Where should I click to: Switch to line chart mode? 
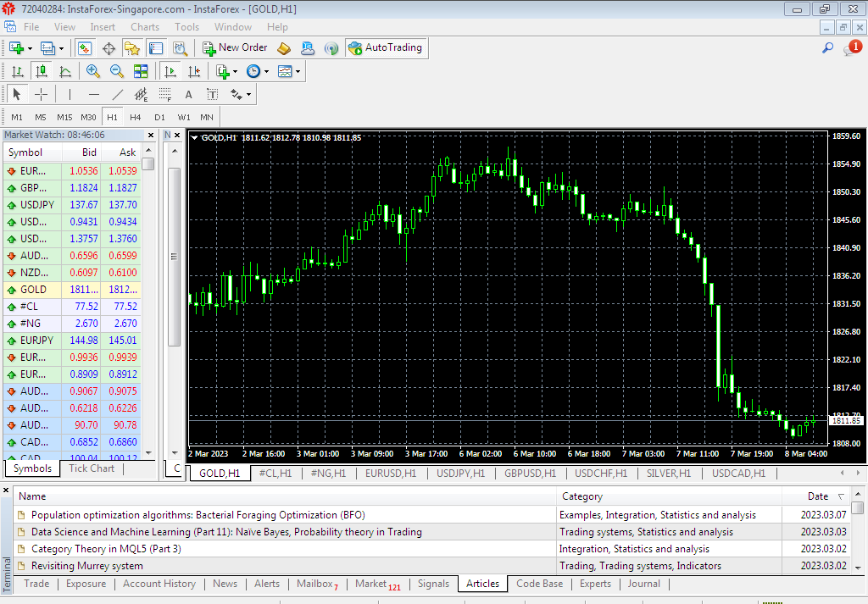point(64,71)
